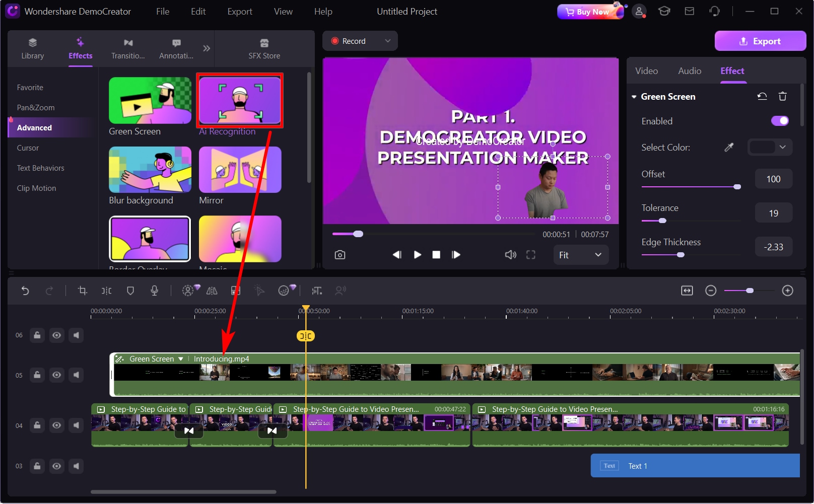Reset the Green Screen effect
This screenshot has width=814, height=504.
tap(762, 96)
